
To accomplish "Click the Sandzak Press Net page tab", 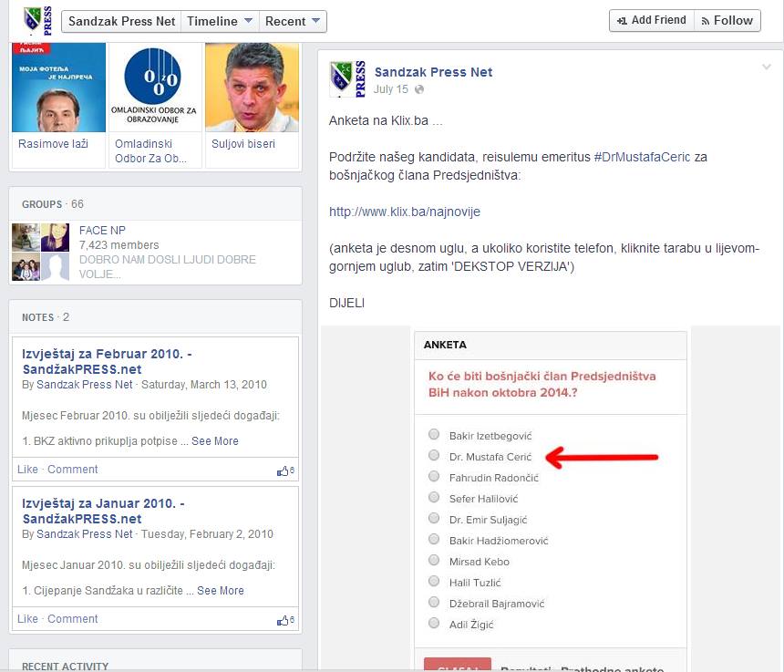I will pyautogui.click(x=120, y=21).
